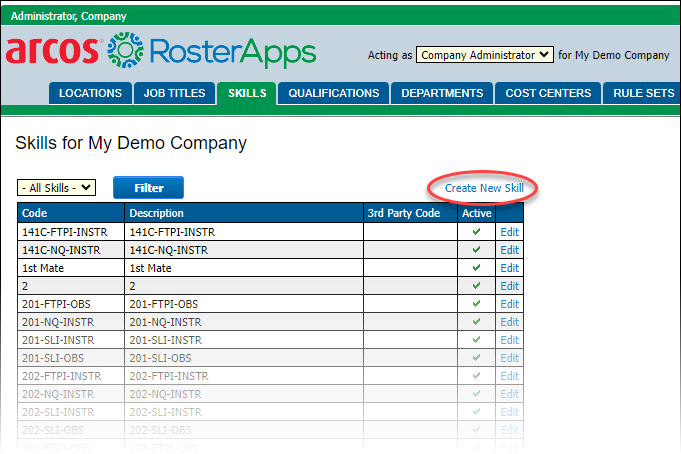Edit the 141C-NQ-INSTR skill

click(x=509, y=250)
